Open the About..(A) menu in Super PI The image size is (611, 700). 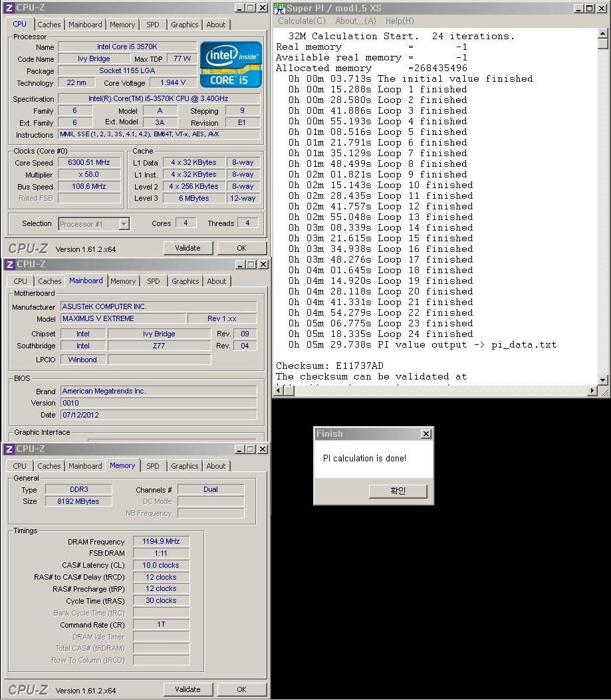tap(356, 21)
